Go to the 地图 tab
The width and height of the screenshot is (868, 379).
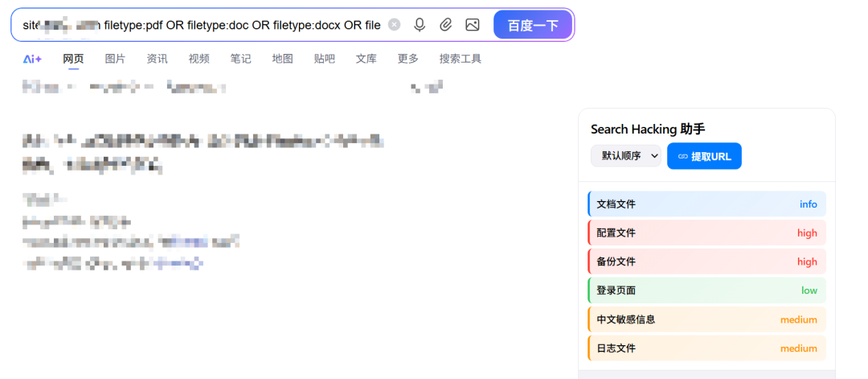(282, 59)
